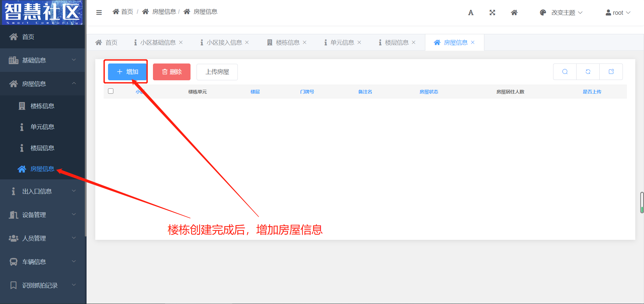
Task: Click the page vertical scrollbar thumb
Action: click(x=642, y=202)
